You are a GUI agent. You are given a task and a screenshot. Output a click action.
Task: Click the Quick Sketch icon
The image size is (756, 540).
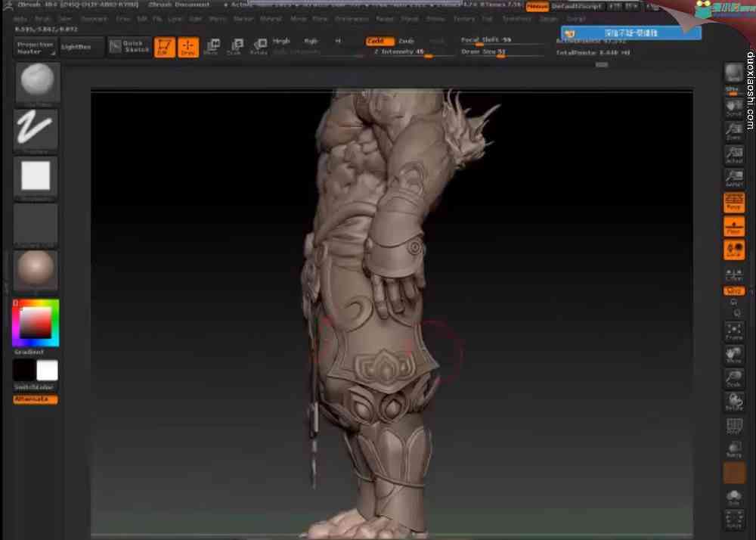[x=130, y=47]
